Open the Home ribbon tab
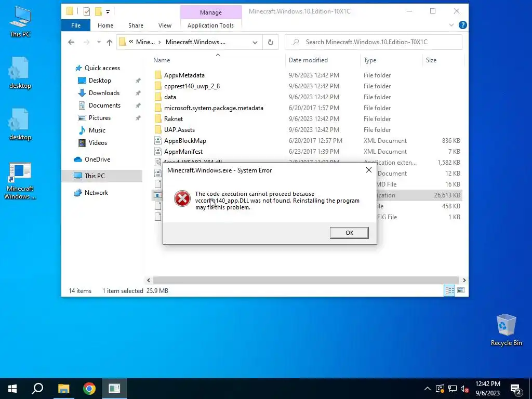 point(105,25)
